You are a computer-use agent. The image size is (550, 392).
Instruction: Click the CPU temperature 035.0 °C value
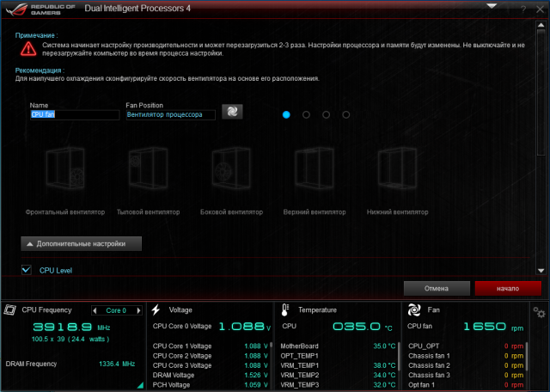coord(363,327)
